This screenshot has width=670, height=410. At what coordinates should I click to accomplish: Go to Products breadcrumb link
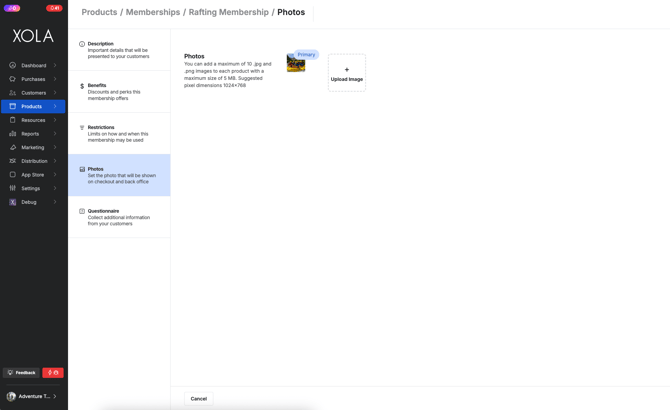pos(99,12)
